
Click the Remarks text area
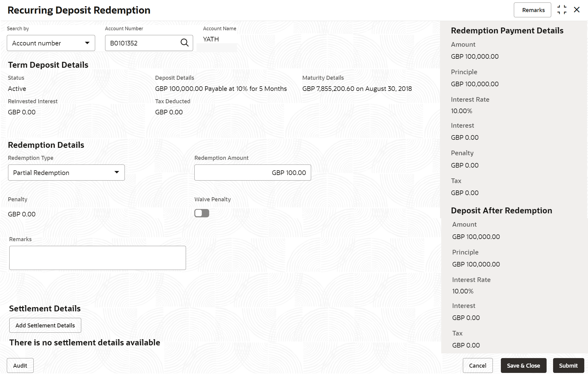tap(98, 258)
